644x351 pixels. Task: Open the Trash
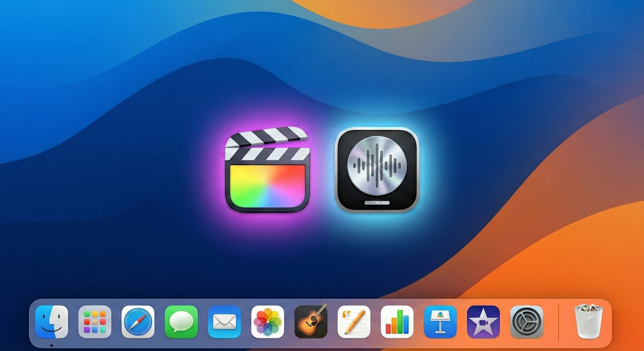588,322
